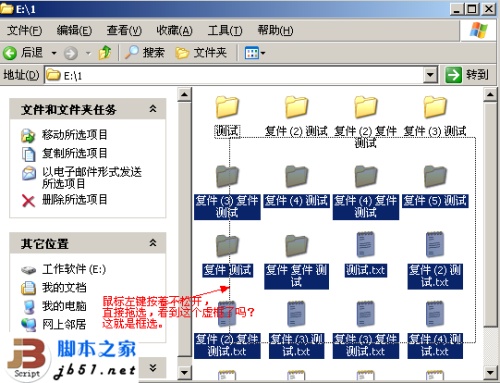Viewport: 500px width, 383px height.
Task: Open the 帮助(H) menu
Action: click(x=275, y=31)
